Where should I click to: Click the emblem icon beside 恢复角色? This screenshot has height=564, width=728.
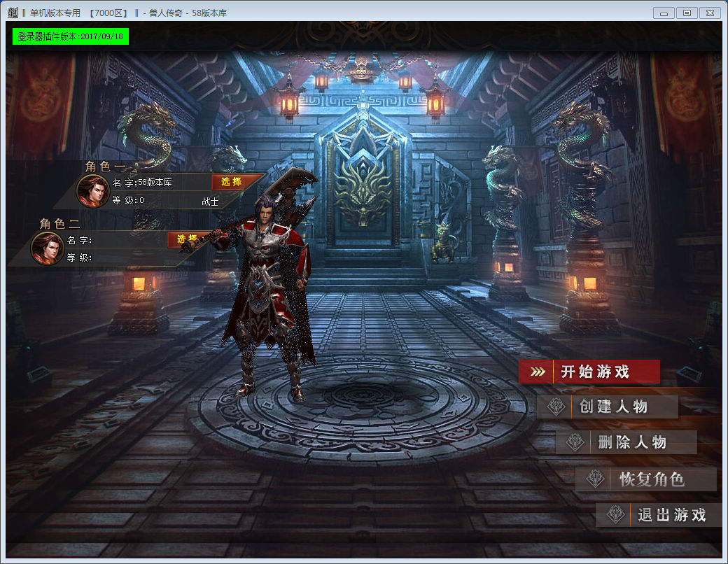point(595,479)
